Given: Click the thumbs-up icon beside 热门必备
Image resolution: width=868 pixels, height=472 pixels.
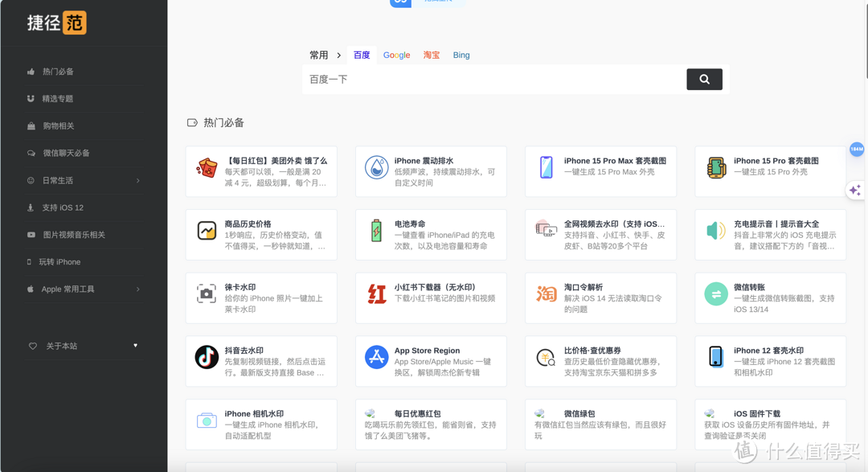Looking at the screenshot, I should (31, 72).
